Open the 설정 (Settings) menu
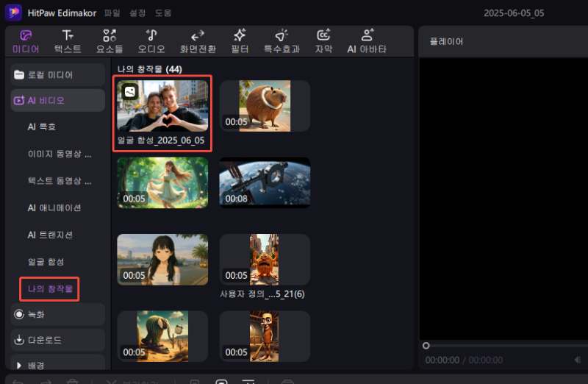The image size is (588, 384). point(137,13)
